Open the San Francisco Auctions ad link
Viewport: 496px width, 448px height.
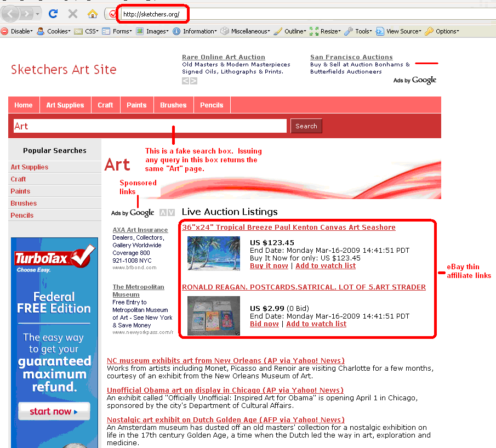pos(351,57)
